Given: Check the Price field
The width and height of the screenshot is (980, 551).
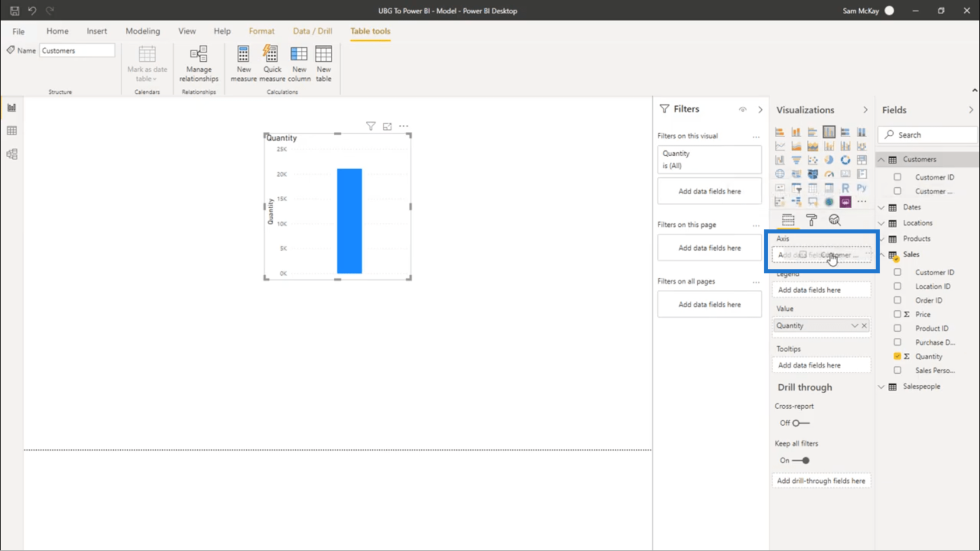Looking at the screenshot, I should click(x=897, y=314).
